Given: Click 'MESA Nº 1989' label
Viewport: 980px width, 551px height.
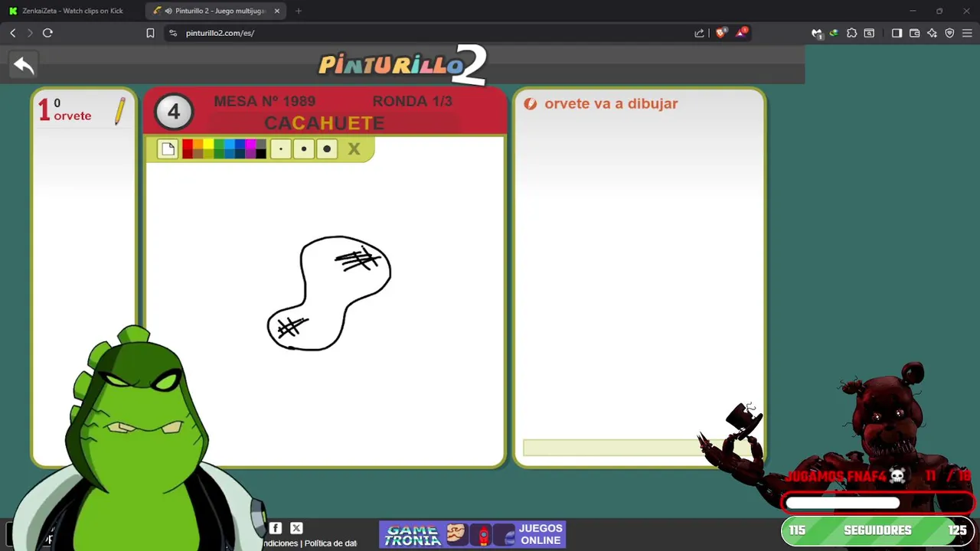Looking at the screenshot, I should (265, 101).
